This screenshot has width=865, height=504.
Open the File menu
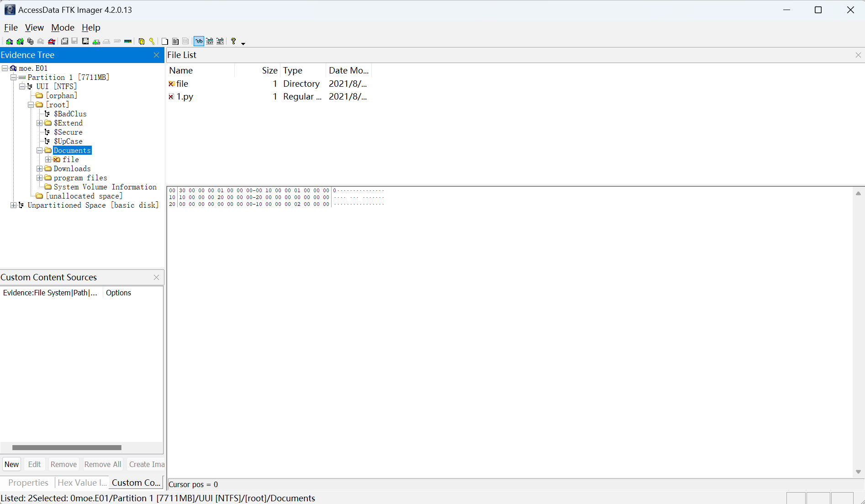(11, 27)
